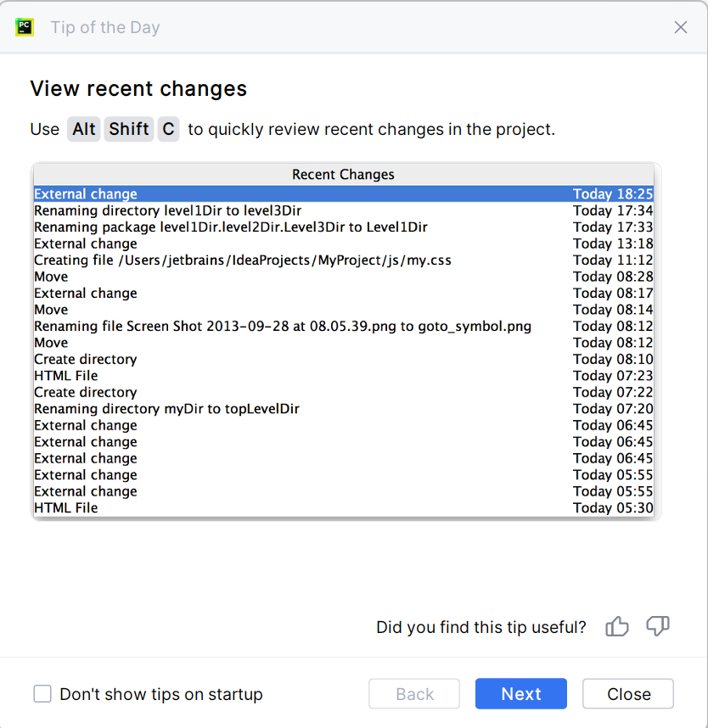The height and width of the screenshot is (728, 708).
Task: Enable Don't show tips on startup
Action: click(x=42, y=694)
